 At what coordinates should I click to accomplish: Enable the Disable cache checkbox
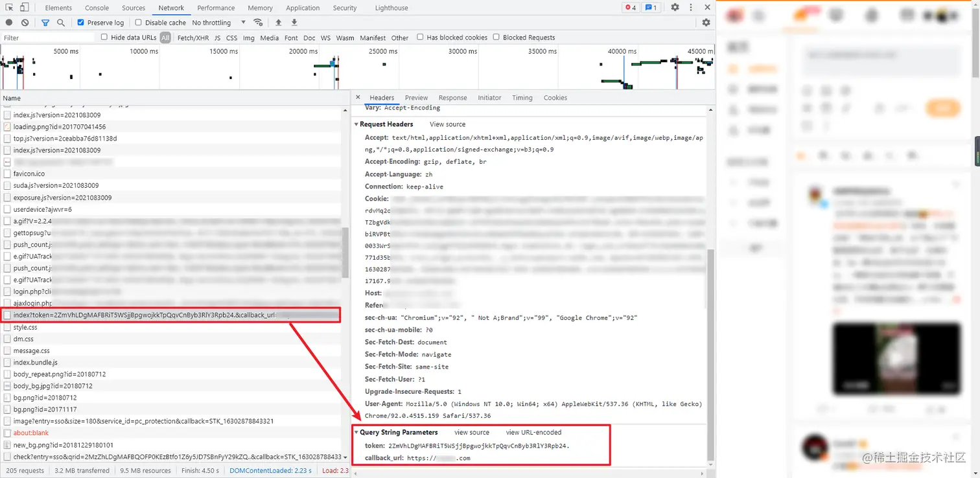tap(138, 23)
